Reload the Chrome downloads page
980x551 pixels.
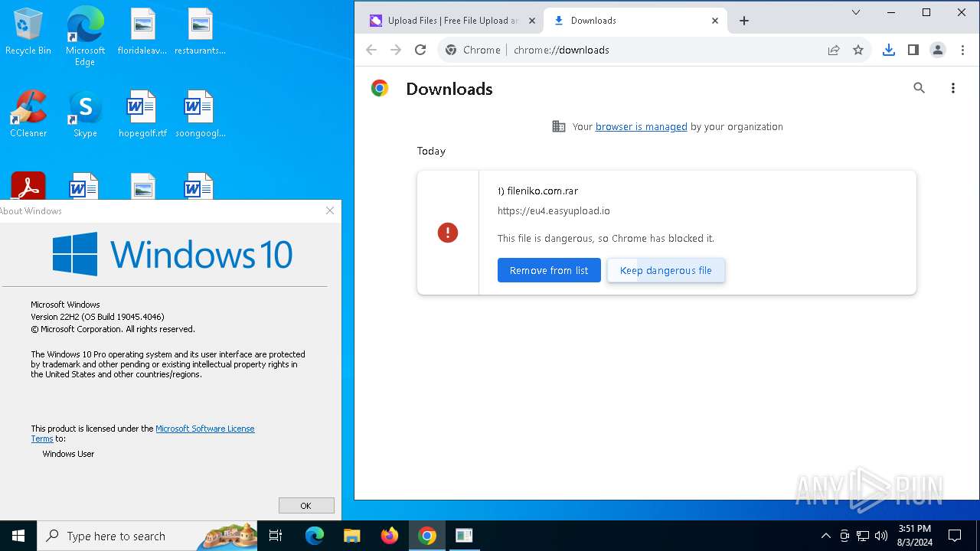click(420, 50)
